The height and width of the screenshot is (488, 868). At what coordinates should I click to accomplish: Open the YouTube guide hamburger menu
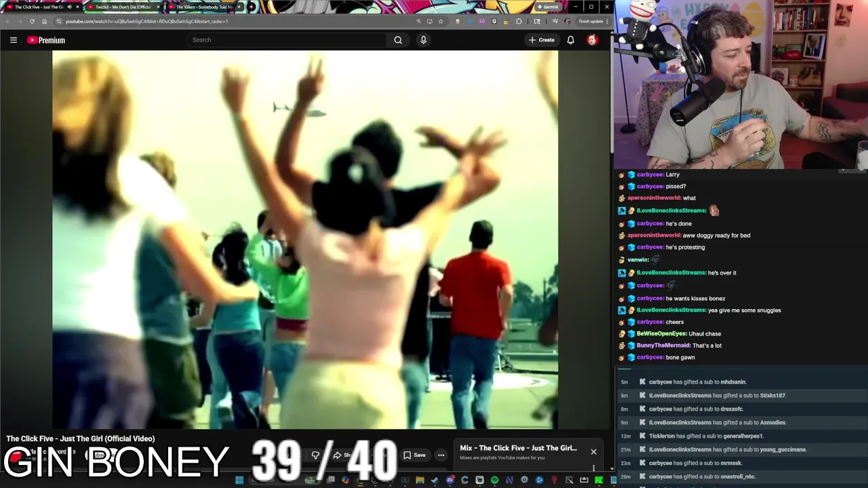point(14,40)
